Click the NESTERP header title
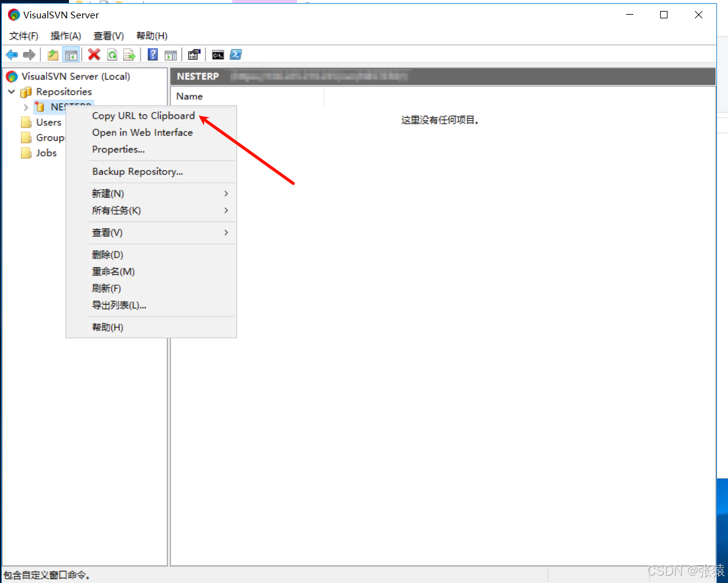The image size is (728, 583). pyautogui.click(x=198, y=76)
